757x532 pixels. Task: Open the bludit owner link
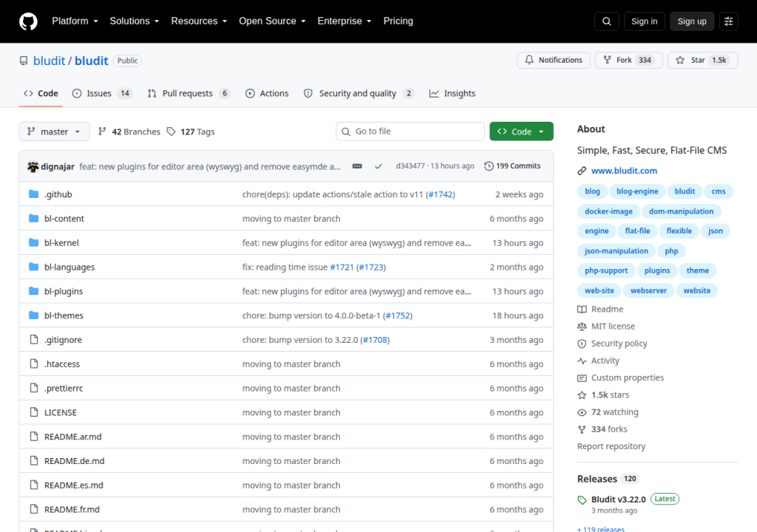pyautogui.click(x=49, y=61)
